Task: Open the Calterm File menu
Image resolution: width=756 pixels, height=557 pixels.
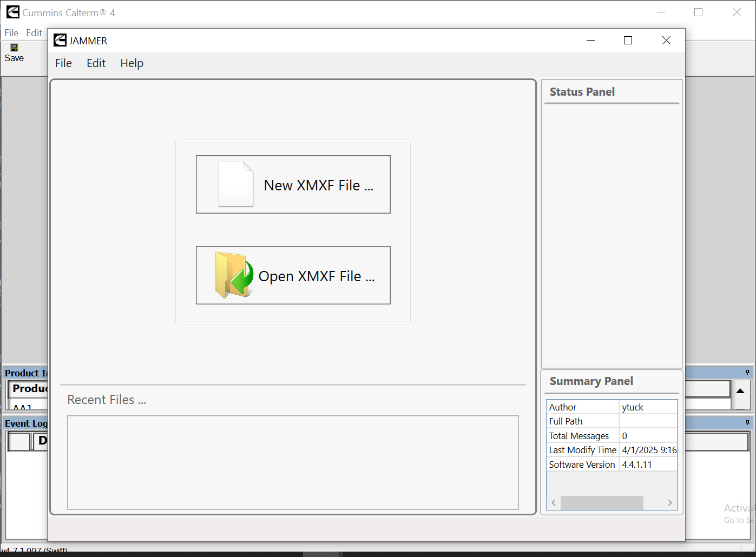Action: 11,33
